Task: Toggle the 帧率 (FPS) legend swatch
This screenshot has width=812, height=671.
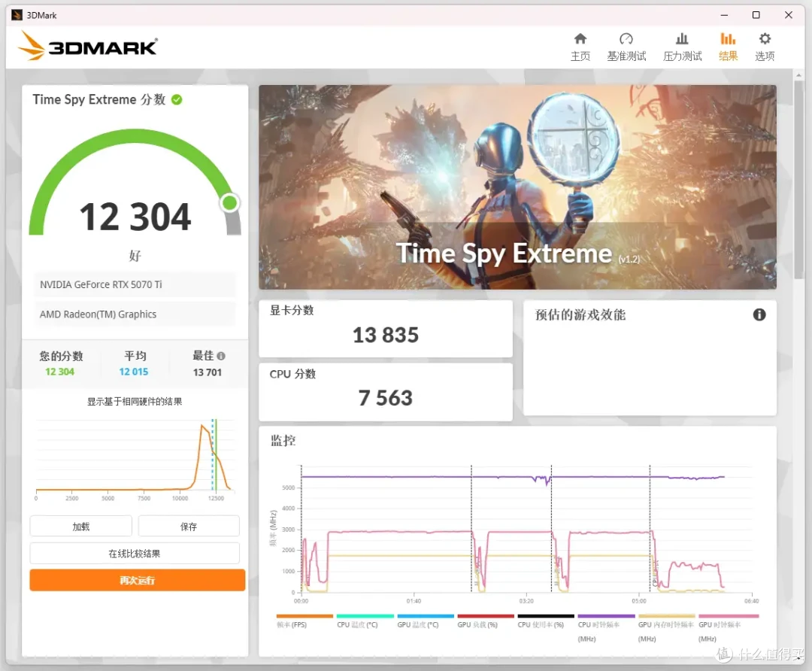Action: coord(304,616)
